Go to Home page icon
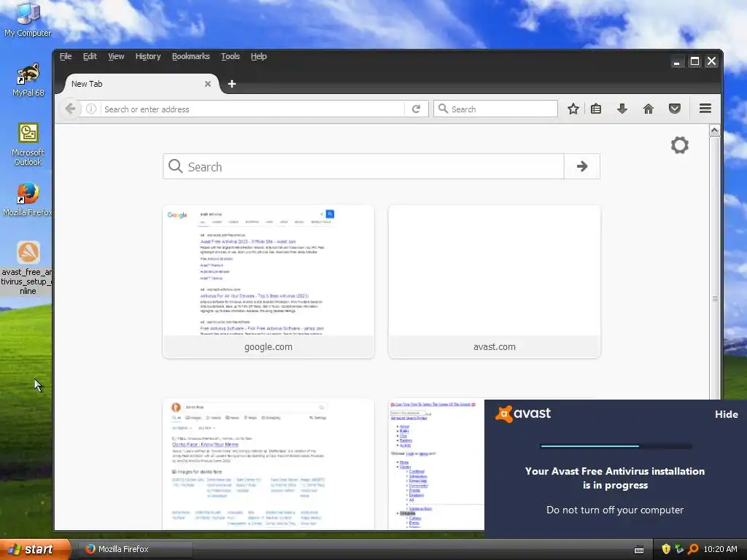The width and height of the screenshot is (747, 560). (648, 109)
